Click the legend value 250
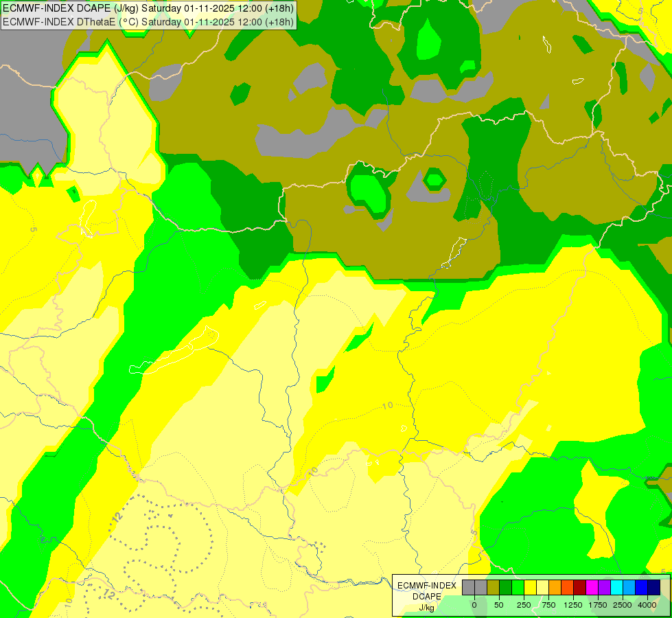 click(x=524, y=605)
